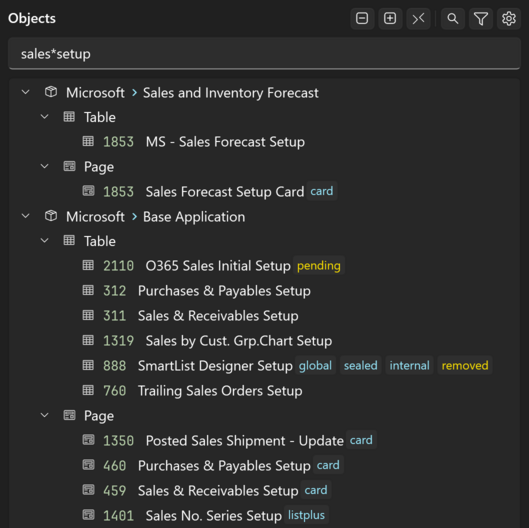Click page icon beside Page group under Base Application
The image size is (529, 528).
click(x=69, y=415)
